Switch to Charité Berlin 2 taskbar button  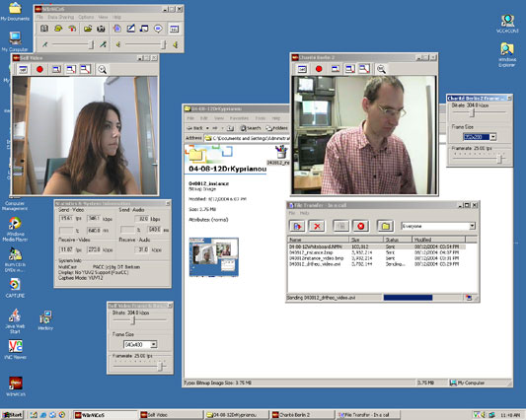303,415
